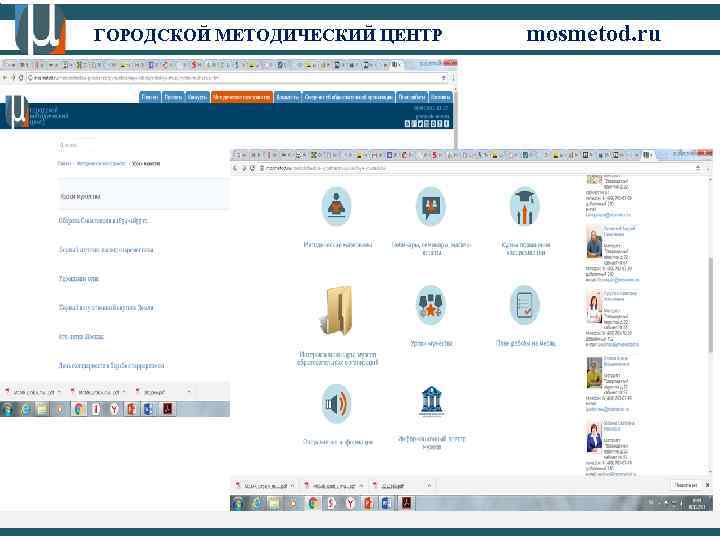This screenshot has height=540, width=720.
Task: Click PowerPoint icon in back window taskbar
Action: coord(132,409)
